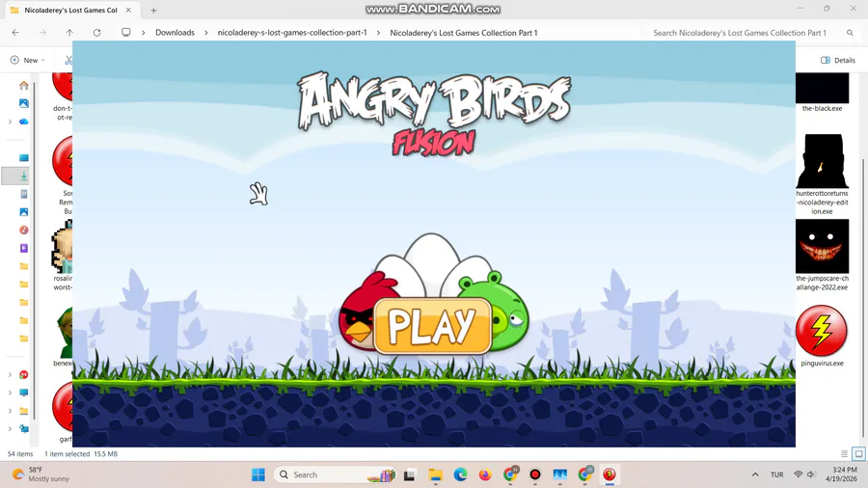The width and height of the screenshot is (868, 488).
Task: Click the PC icon in the address bar
Action: (x=126, y=33)
